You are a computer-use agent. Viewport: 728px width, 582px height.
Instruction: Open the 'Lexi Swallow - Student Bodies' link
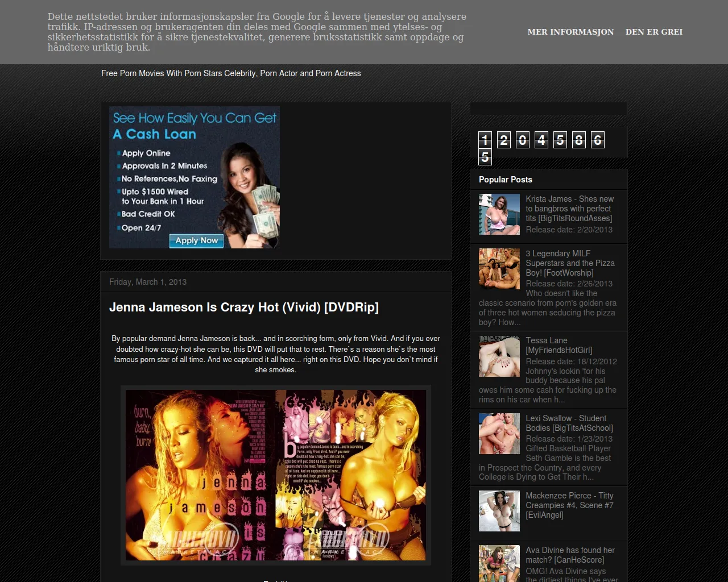coord(569,423)
